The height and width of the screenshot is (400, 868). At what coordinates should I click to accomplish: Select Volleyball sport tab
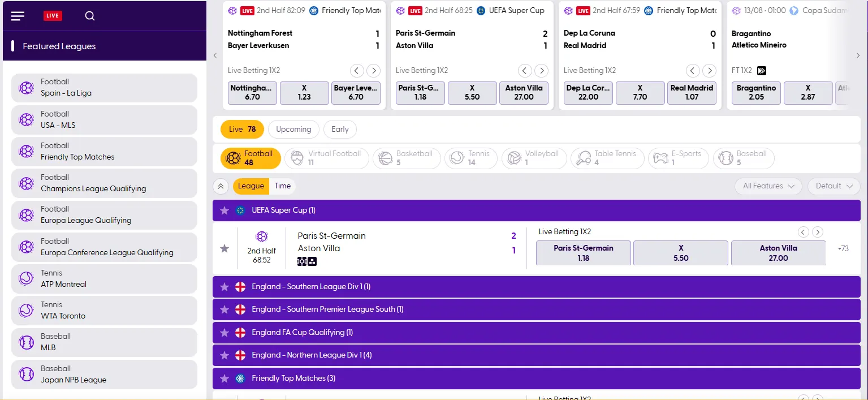[534, 158]
